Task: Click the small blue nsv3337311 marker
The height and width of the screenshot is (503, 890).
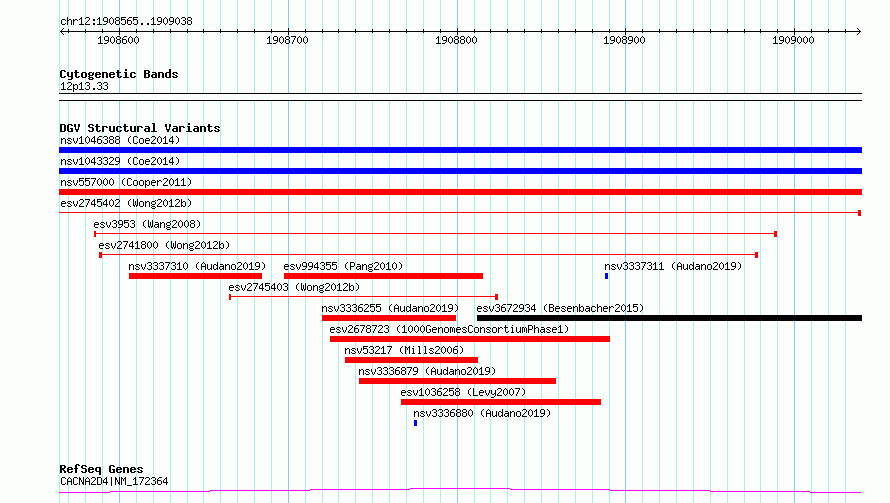Action: point(606,276)
